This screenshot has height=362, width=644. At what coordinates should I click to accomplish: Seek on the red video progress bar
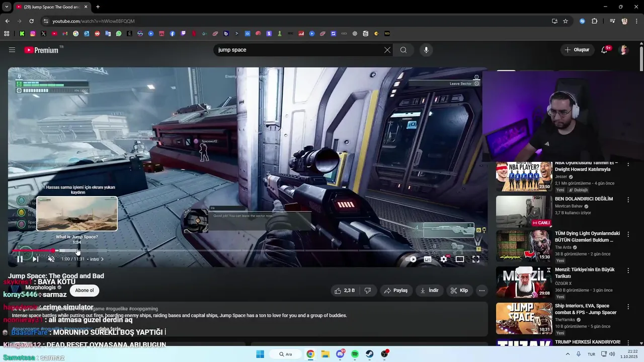pyautogui.click(x=35, y=250)
